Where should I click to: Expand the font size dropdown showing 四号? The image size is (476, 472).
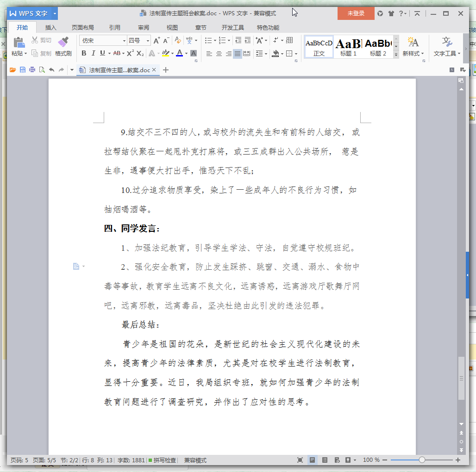click(148, 41)
